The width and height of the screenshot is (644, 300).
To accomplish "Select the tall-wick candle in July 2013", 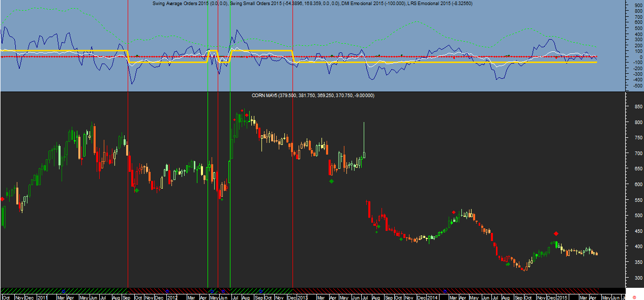I will pos(364,140).
